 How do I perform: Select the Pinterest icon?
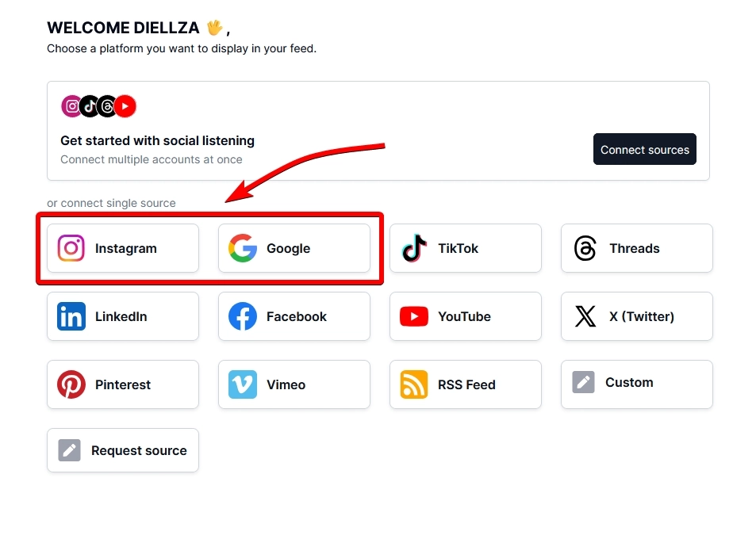pos(71,384)
